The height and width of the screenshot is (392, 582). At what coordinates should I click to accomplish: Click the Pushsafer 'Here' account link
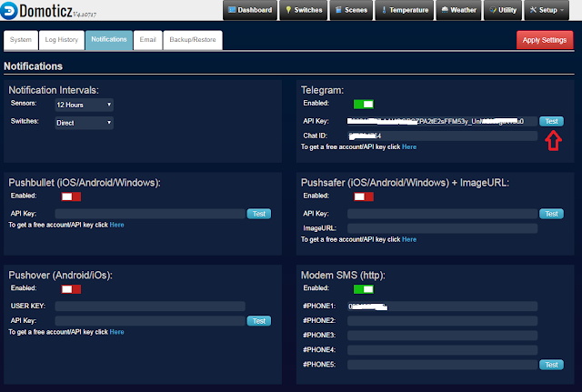point(409,239)
